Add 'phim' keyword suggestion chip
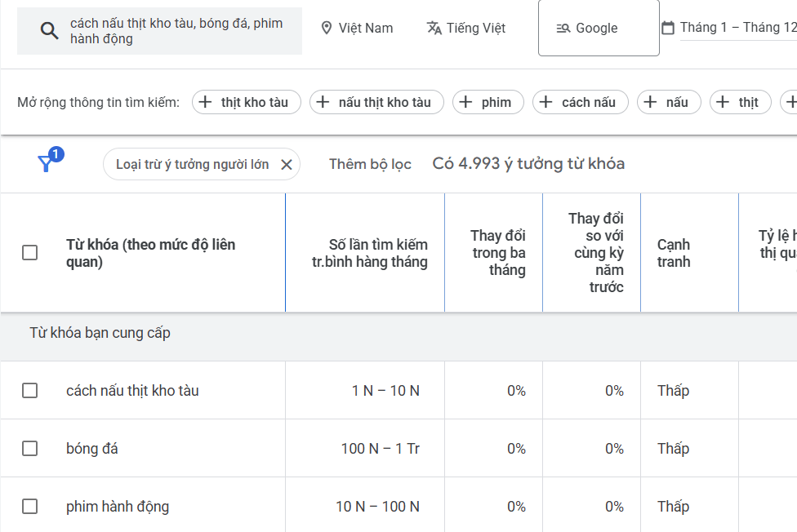This screenshot has height=532, width=797. [488, 102]
